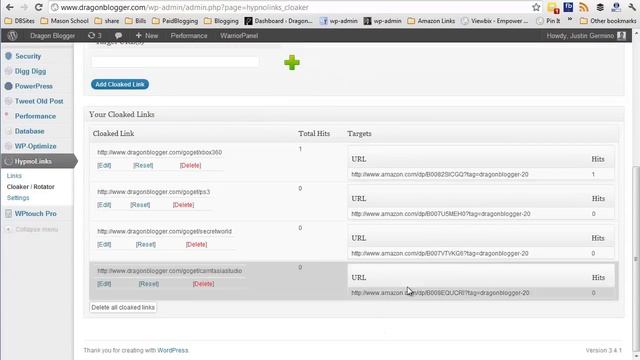Open Dragon Blogger site menu

[x=52, y=36]
